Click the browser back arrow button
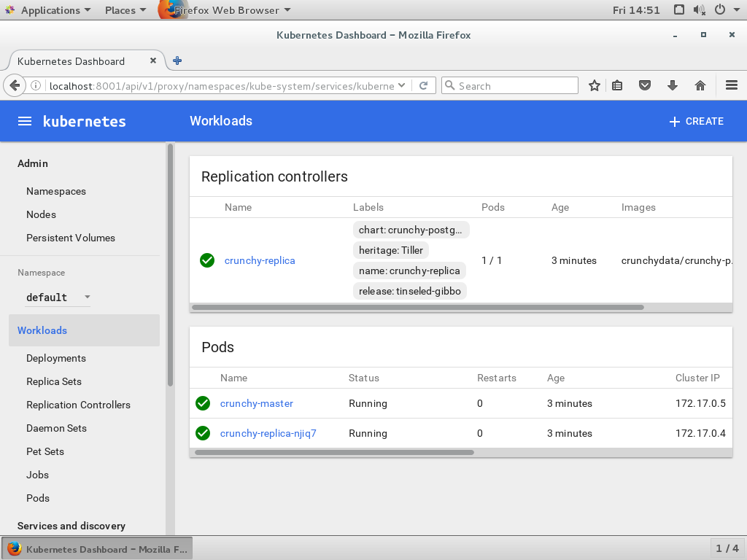Screen dimensions: 747x560 point(14,86)
